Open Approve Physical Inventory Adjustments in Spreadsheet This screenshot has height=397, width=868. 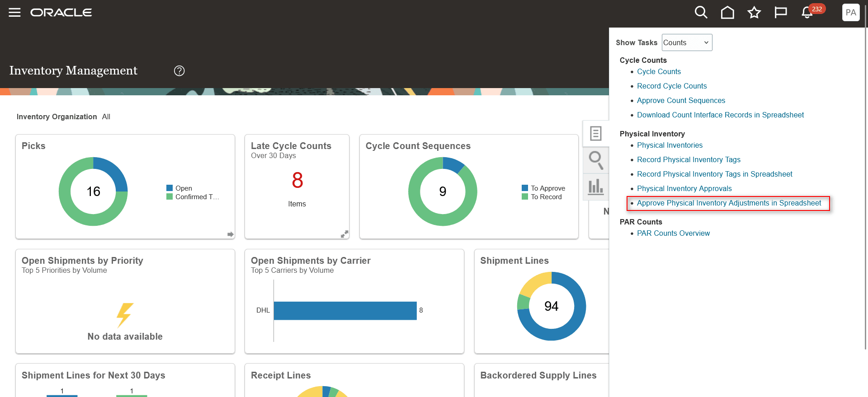coord(729,203)
